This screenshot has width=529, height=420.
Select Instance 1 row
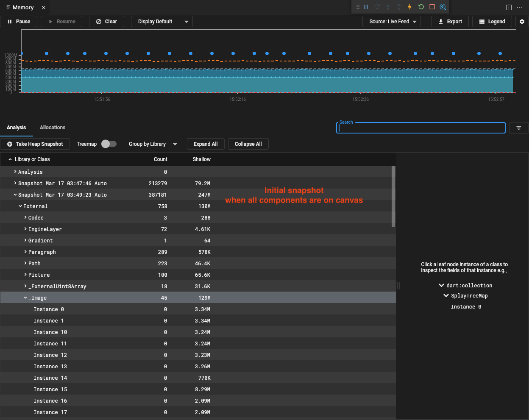(198, 321)
